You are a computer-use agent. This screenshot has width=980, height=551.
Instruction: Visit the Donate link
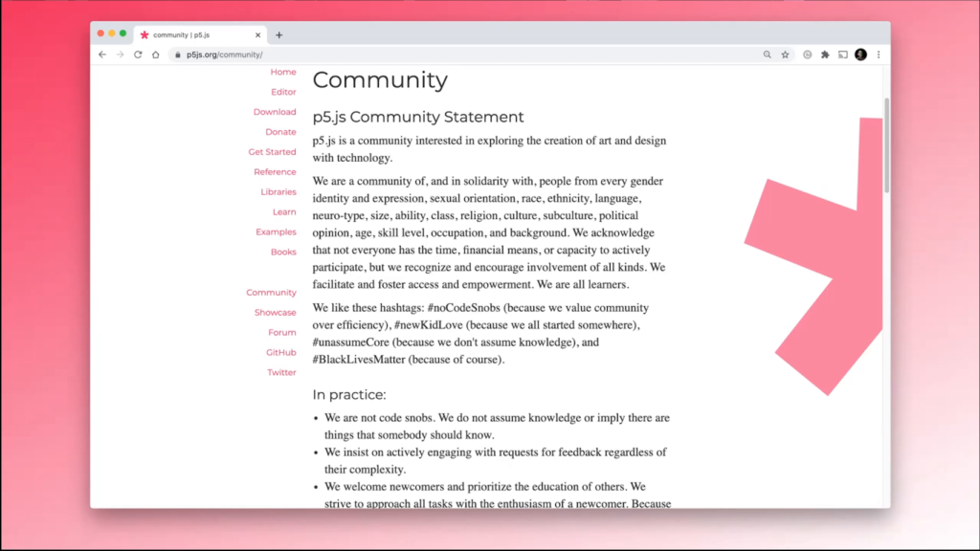pyautogui.click(x=280, y=132)
